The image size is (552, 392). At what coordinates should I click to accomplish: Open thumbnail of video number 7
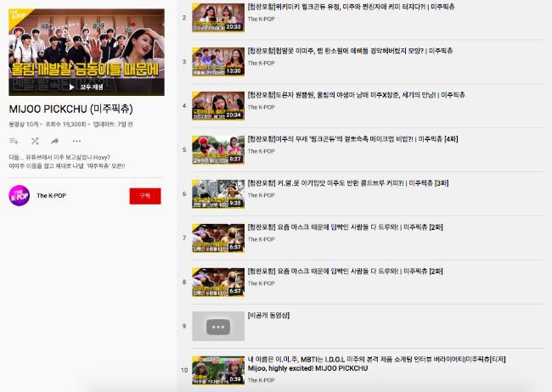[218, 238]
